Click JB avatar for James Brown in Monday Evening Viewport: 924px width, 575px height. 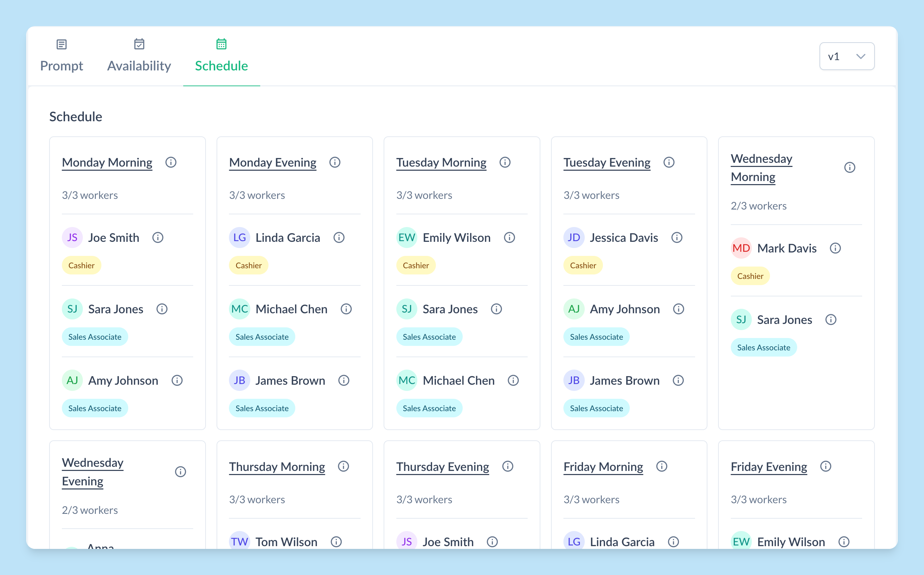click(x=239, y=381)
